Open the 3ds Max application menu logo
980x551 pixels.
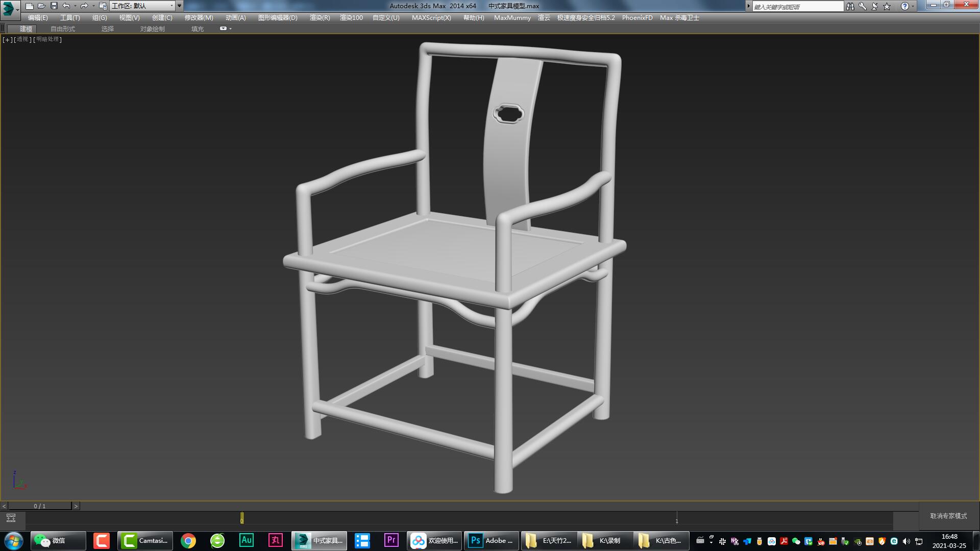(9, 8)
